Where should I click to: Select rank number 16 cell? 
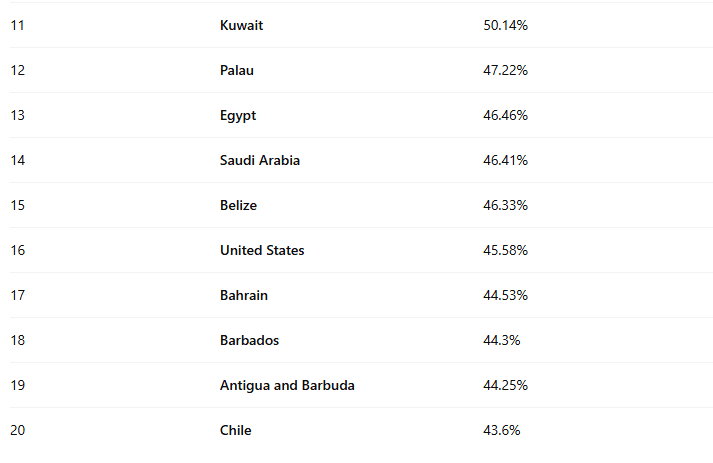coord(17,250)
